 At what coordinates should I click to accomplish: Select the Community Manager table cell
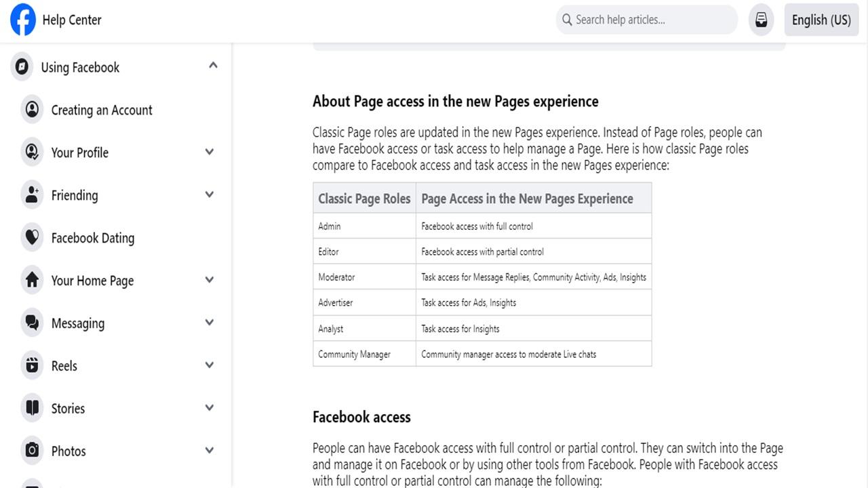(364, 354)
